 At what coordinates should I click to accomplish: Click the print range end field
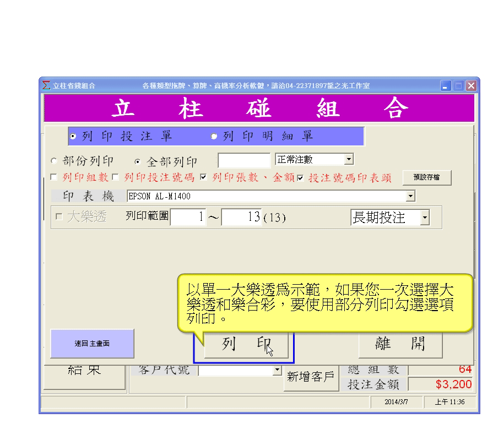pos(241,218)
